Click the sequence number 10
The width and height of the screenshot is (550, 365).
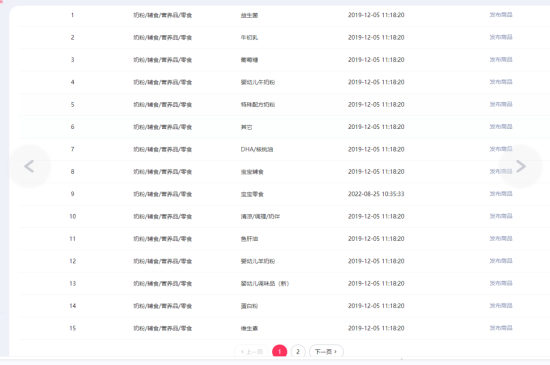(73, 216)
